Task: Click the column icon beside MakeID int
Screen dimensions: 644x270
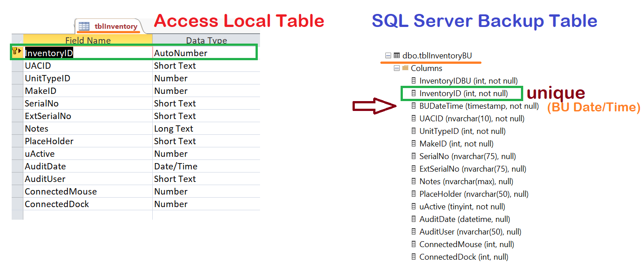Action: tap(414, 144)
